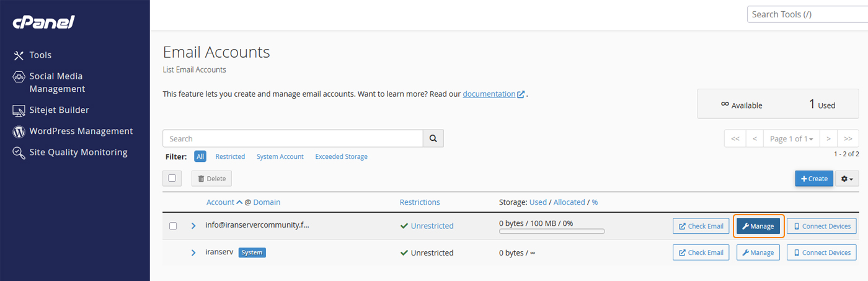Open the documentation link
Screen dimensions: 868x281
[489, 94]
